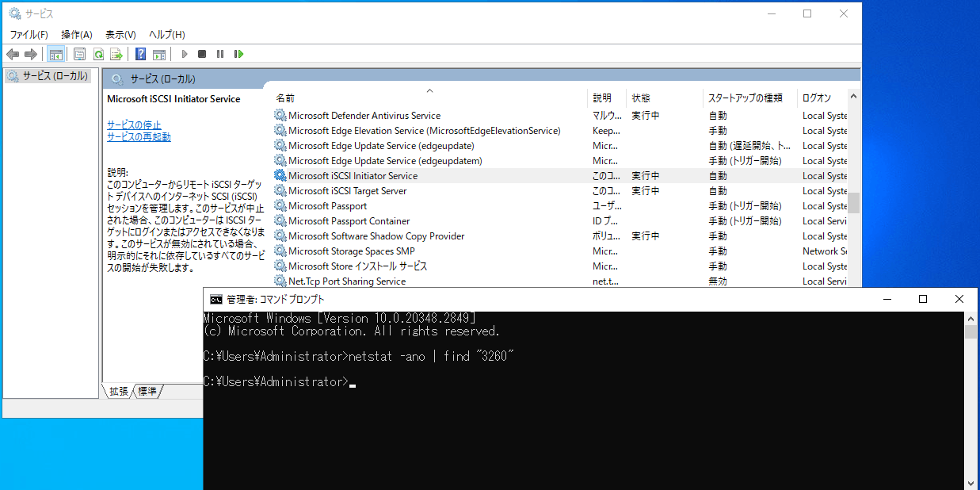Click 無効 startup type of Net.Tcp Port Sharing
This screenshot has height=490, width=980.
(x=718, y=281)
